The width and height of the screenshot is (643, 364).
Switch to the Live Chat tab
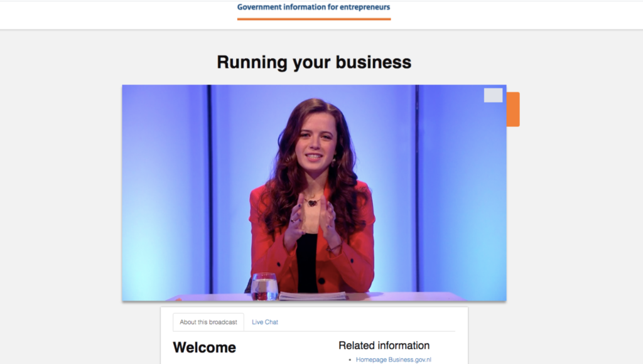point(264,322)
